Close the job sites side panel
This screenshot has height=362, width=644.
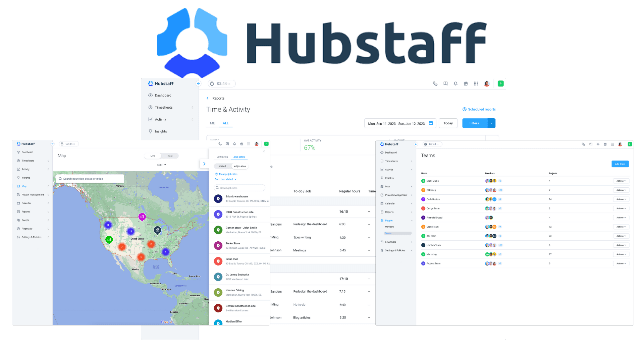pyautogui.click(x=264, y=152)
